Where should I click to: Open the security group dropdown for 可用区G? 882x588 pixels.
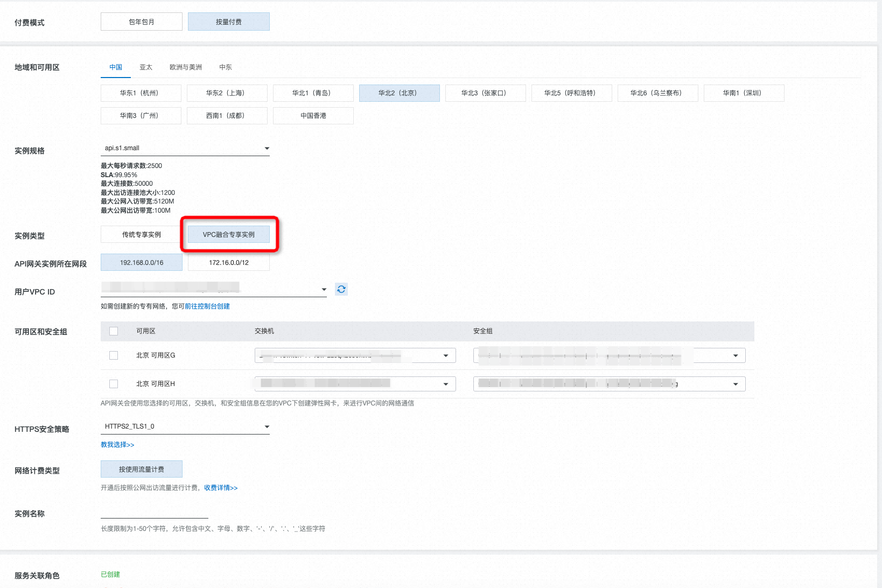pos(610,355)
